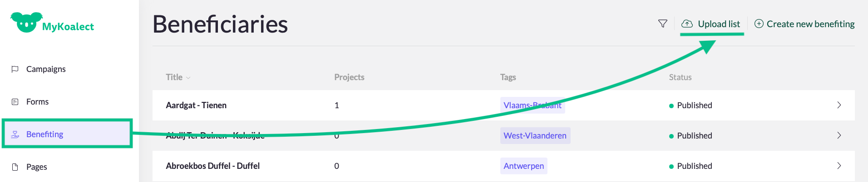868x182 pixels.
Task: Click the Forms list icon
Action: point(15,102)
